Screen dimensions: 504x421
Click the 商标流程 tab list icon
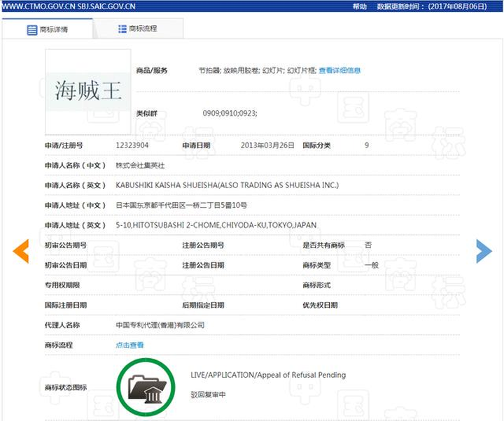coord(122,29)
